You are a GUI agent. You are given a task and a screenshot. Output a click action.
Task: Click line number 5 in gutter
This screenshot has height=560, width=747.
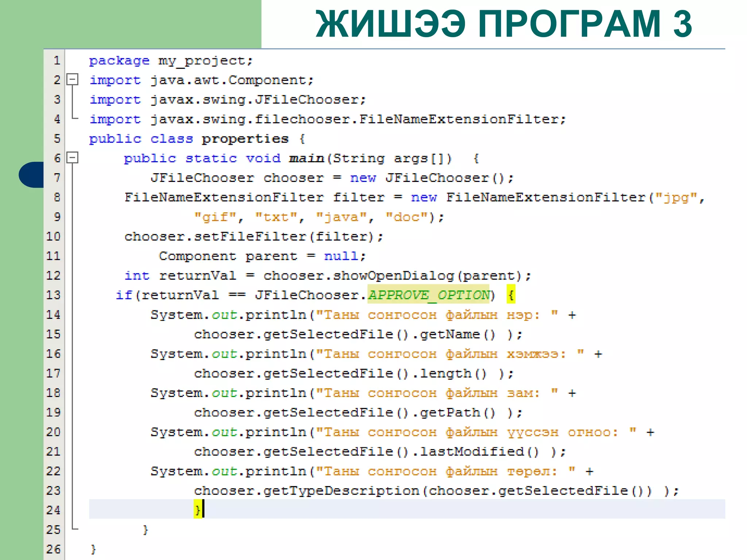pyautogui.click(x=57, y=139)
